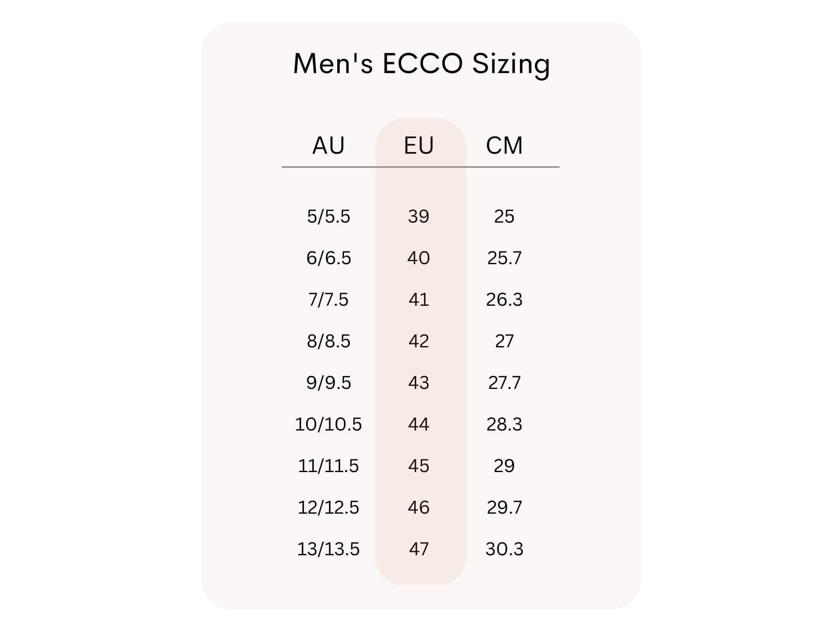Click AU size 10/10.5

point(328,424)
